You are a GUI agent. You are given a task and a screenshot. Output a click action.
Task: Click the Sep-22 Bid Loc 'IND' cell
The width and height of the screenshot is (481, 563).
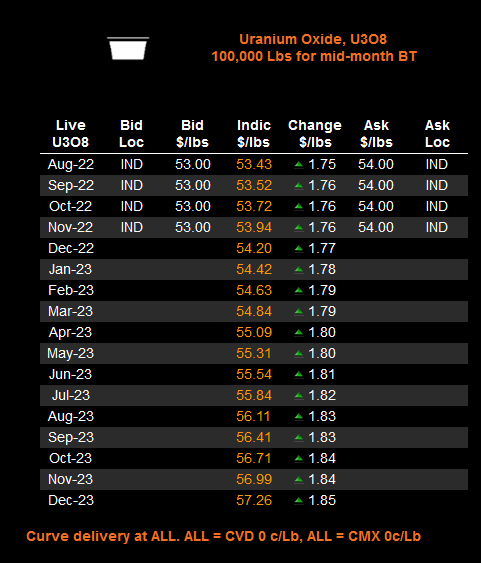click(132, 185)
